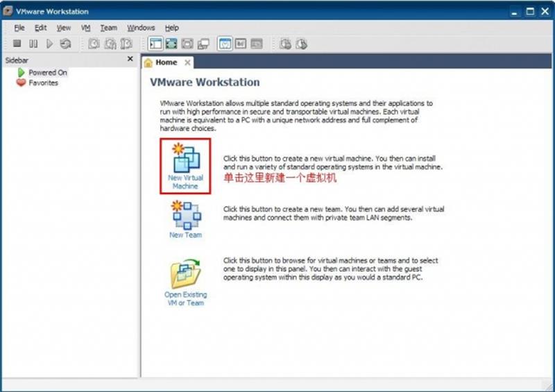Image resolution: width=555 pixels, height=392 pixels.
Task: Open the Help menu
Action: (171, 28)
